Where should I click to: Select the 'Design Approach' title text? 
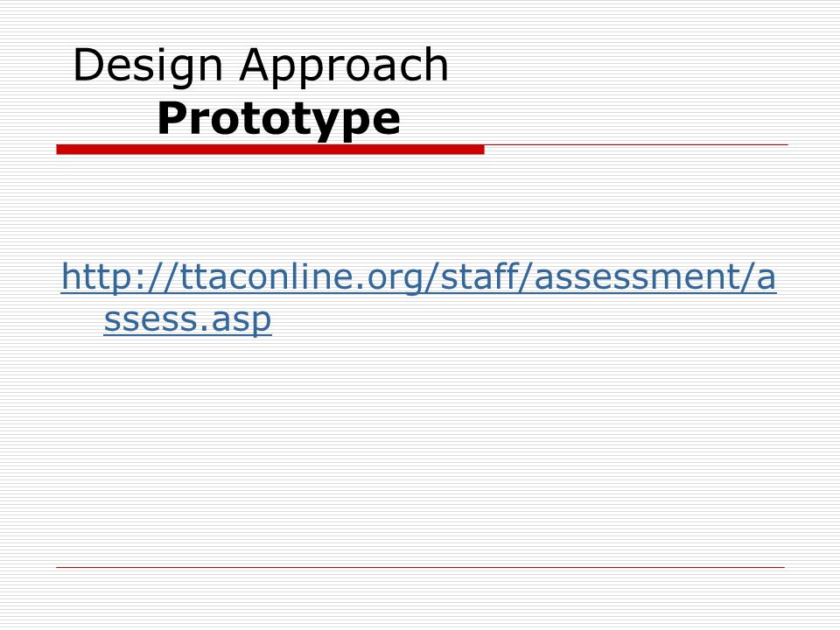click(x=261, y=66)
